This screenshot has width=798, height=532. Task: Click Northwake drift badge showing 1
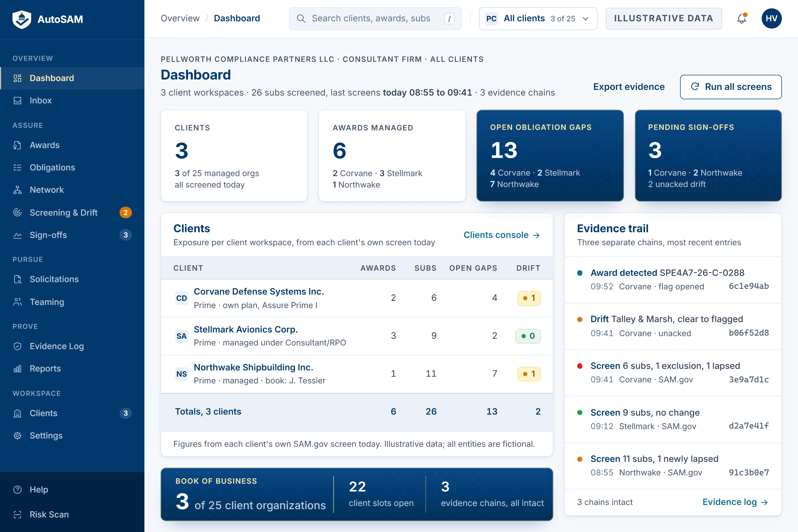point(529,374)
